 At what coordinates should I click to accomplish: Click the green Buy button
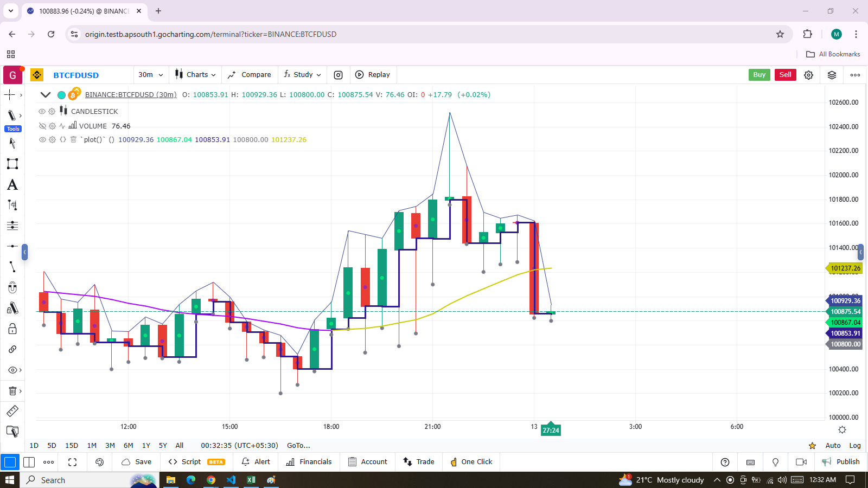(759, 75)
